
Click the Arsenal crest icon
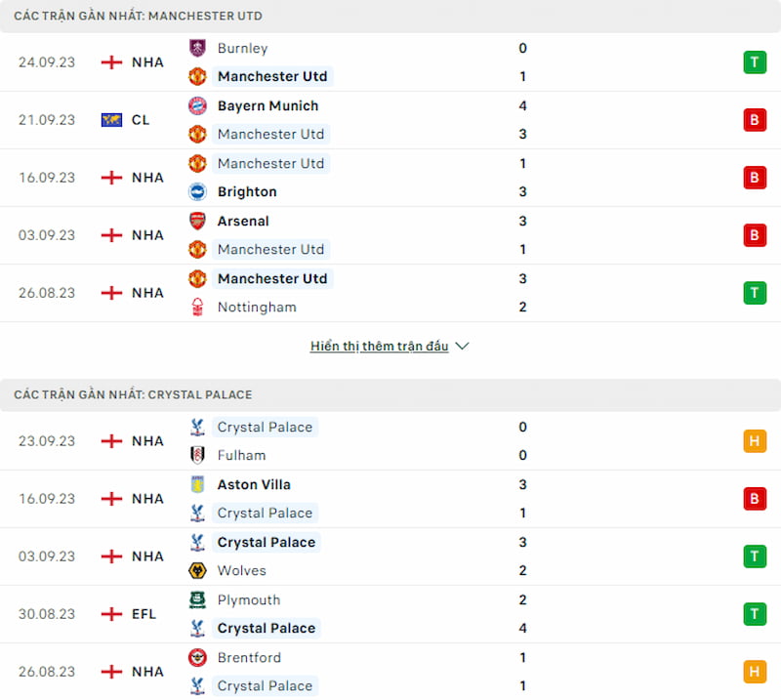tap(197, 221)
